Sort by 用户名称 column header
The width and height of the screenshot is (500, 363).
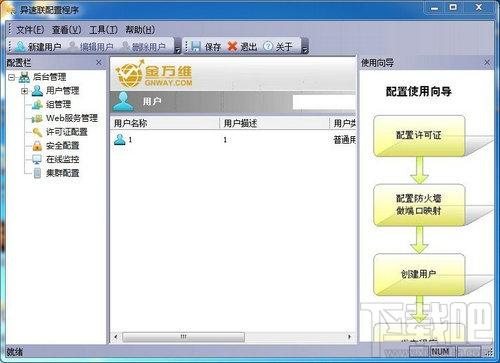165,123
